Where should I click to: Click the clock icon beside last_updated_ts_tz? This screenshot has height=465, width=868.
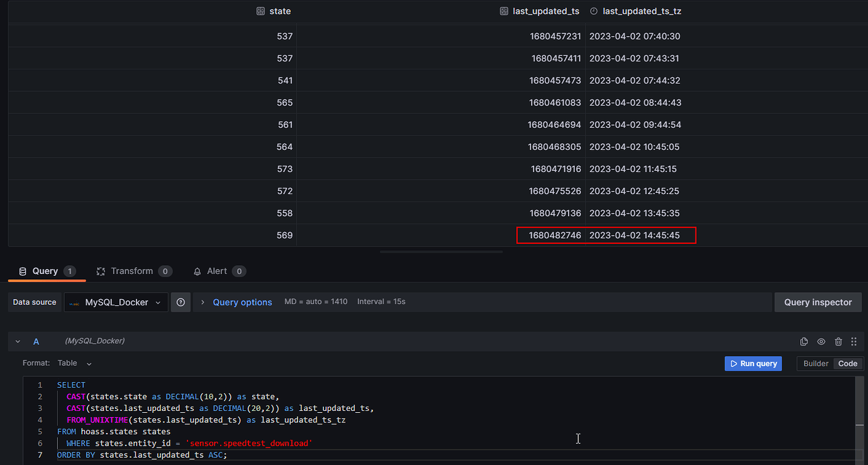[593, 11]
